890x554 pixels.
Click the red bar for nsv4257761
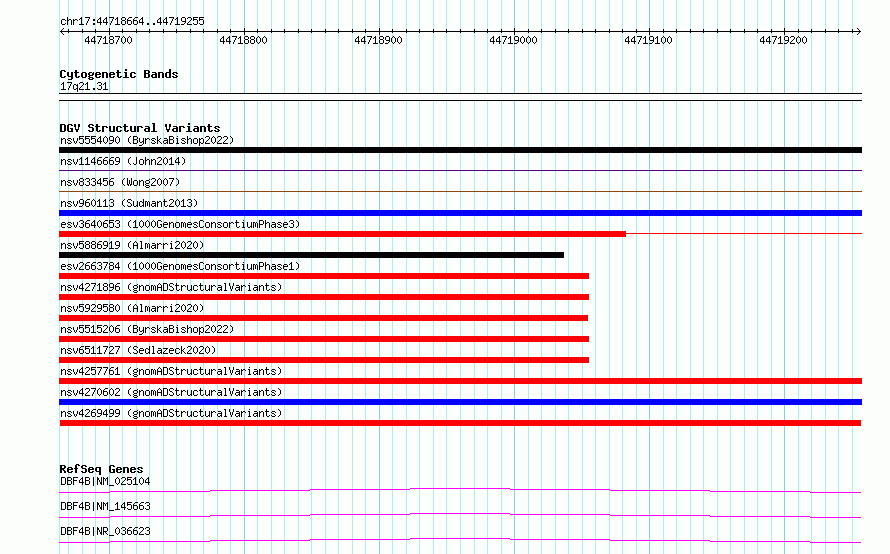click(460, 381)
